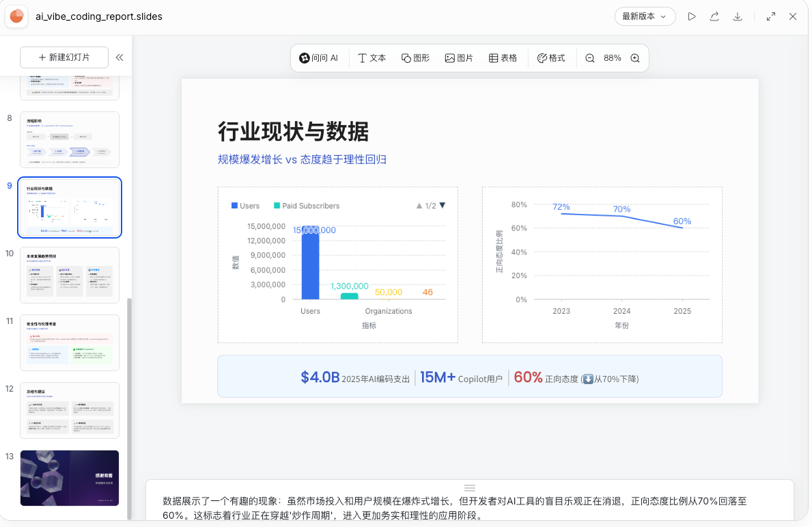Screen dimensions: 812x527
Task: Click the 年份 axis title
Action: point(621,325)
